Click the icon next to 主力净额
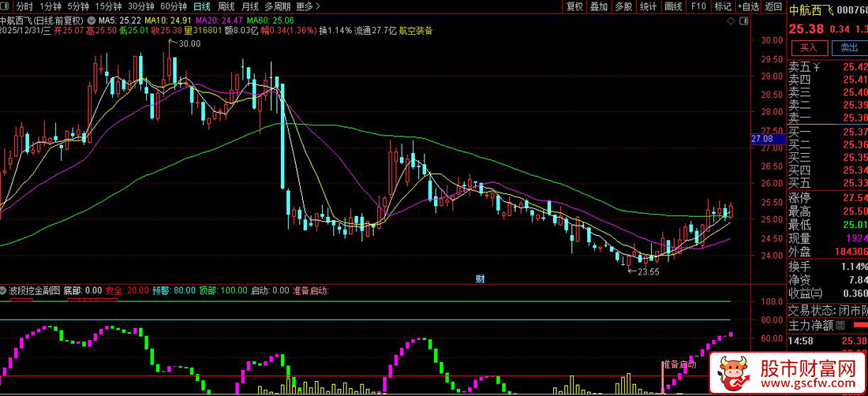 pyautogui.click(x=840, y=325)
